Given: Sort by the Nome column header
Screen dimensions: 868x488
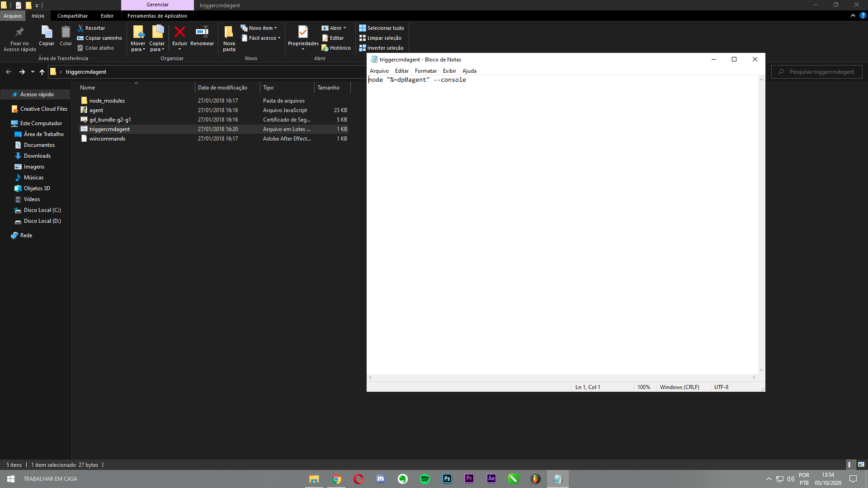Looking at the screenshot, I should pos(136,88).
